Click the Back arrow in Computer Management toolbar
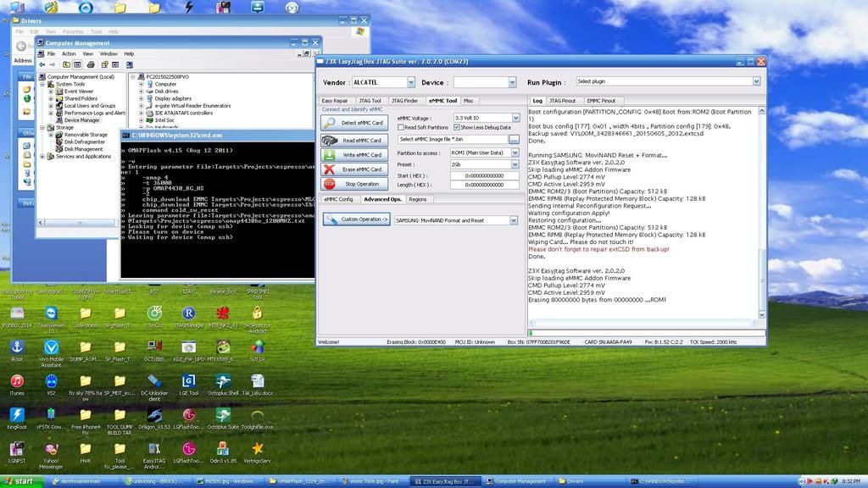The width and height of the screenshot is (868, 488). 42,64
